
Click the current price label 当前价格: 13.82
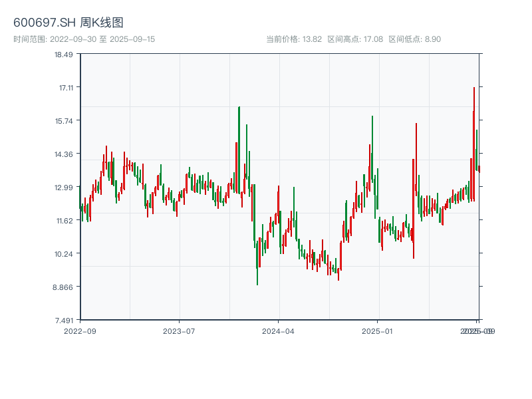(294, 39)
